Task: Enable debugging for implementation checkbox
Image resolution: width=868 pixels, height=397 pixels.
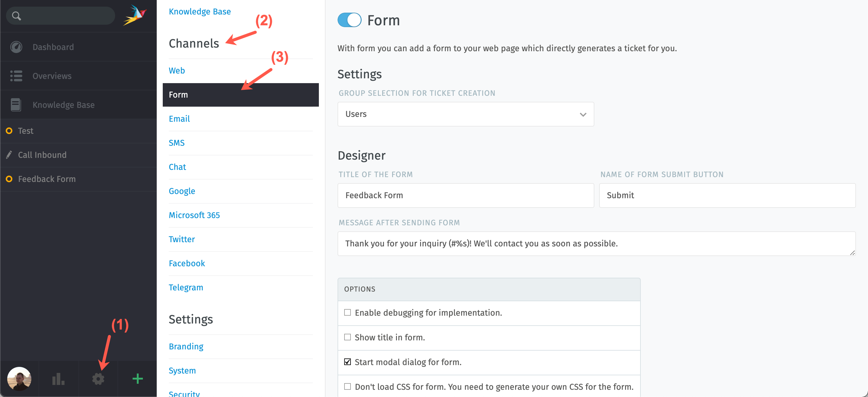Action: coord(348,312)
